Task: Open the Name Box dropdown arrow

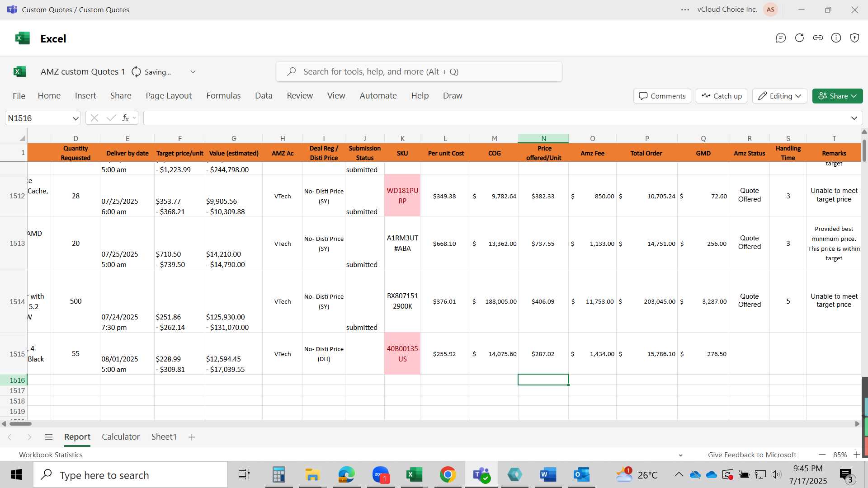Action: tap(75, 118)
